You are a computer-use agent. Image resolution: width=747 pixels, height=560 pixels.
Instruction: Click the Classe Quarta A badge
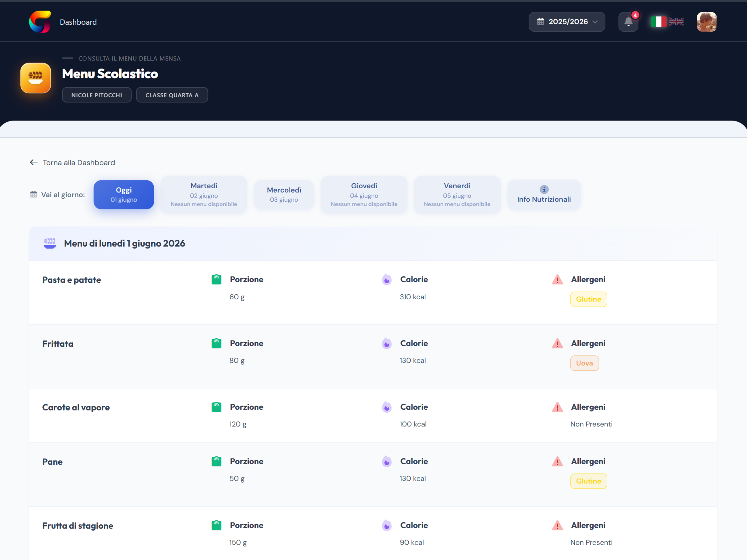point(172,95)
